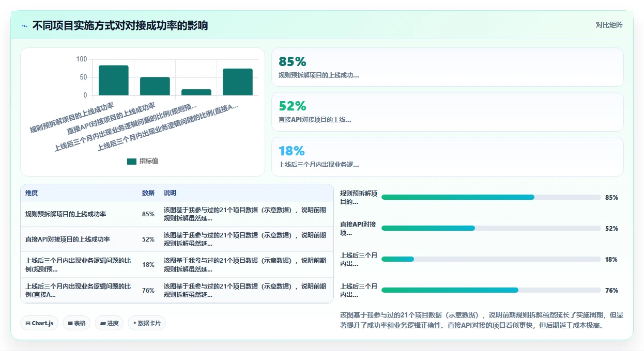Screen dimensions: 644x351
Task: Click the x-axis label 规则预拆解项目的上线成功率
Action: click(71, 118)
